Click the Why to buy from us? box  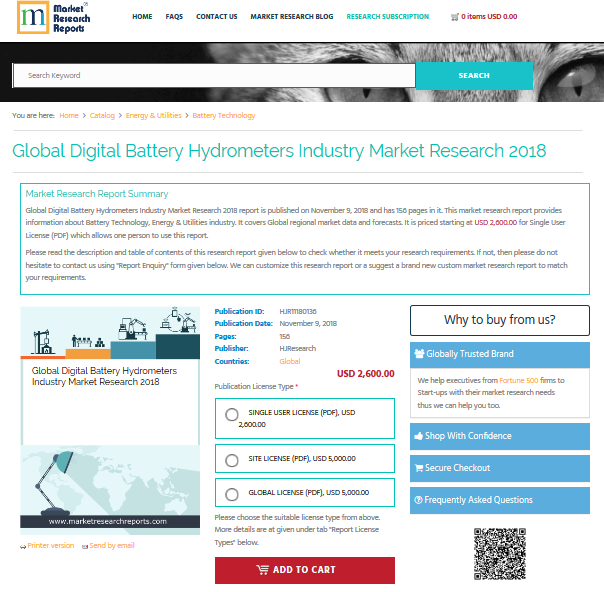[500, 320]
